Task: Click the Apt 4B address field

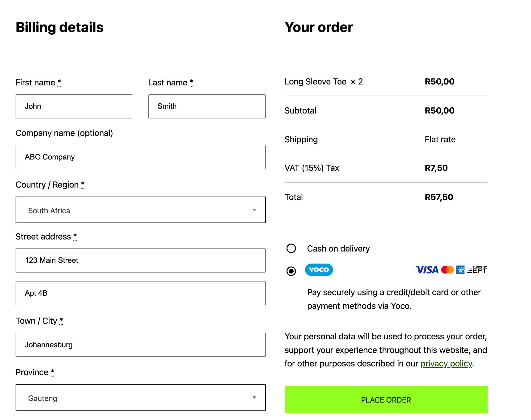Action: pyautogui.click(x=140, y=293)
